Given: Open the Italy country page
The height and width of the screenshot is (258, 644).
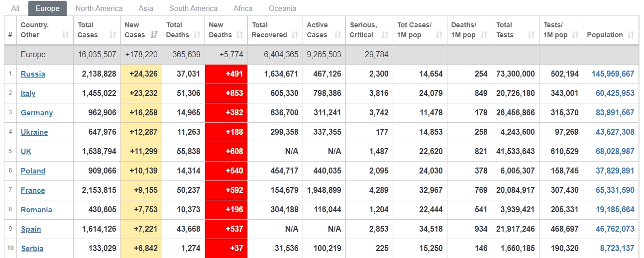Looking at the screenshot, I should 28,93.
